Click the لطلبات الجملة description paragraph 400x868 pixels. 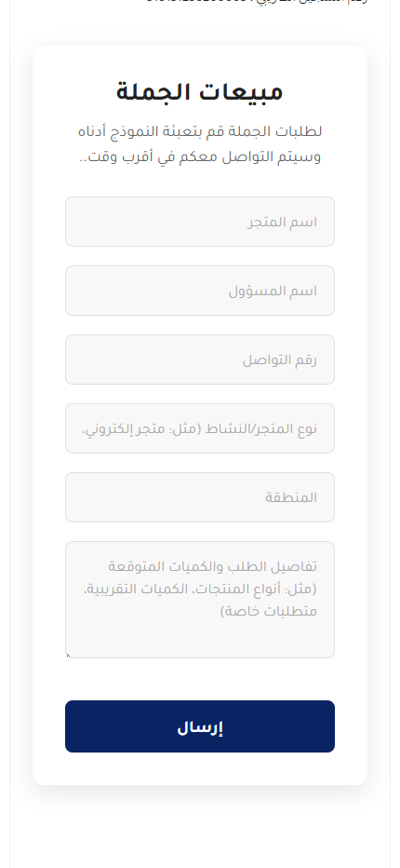click(x=200, y=144)
